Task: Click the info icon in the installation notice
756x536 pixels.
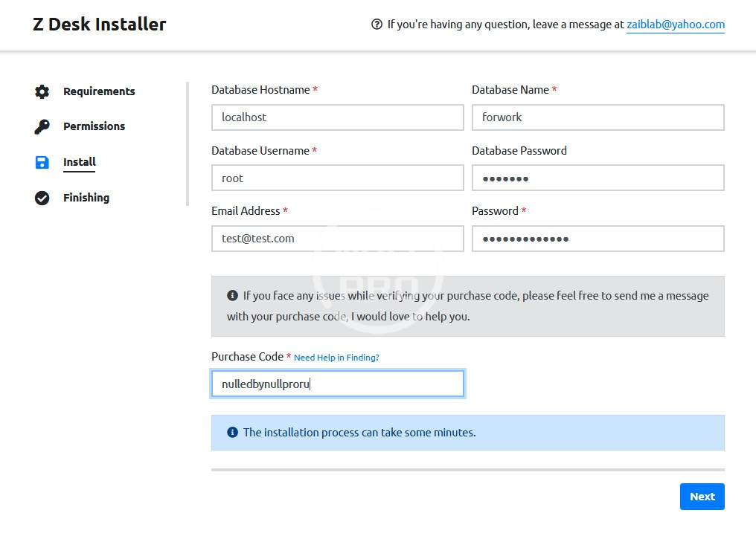Action: tap(233, 432)
